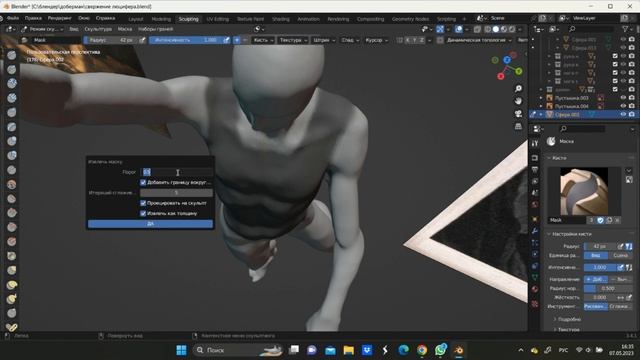Toggle Сфера.002 eye visibility in outliner
Screen dimensions: 640x360
[623, 115]
